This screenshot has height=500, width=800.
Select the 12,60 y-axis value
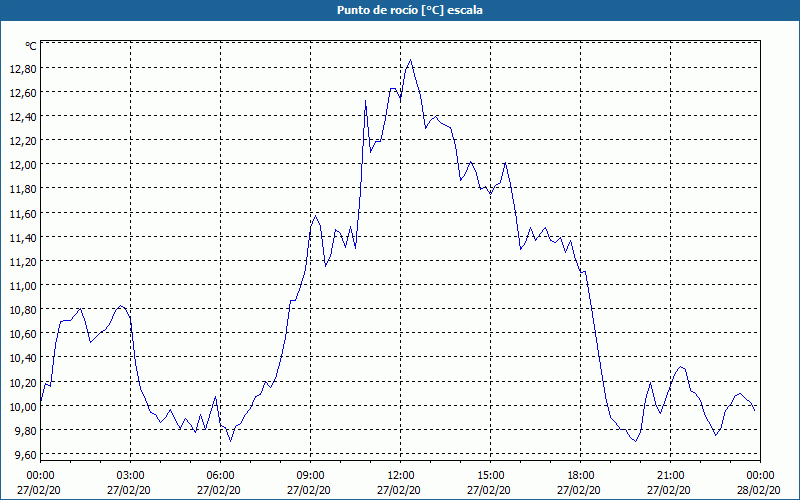[x=23, y=92]
